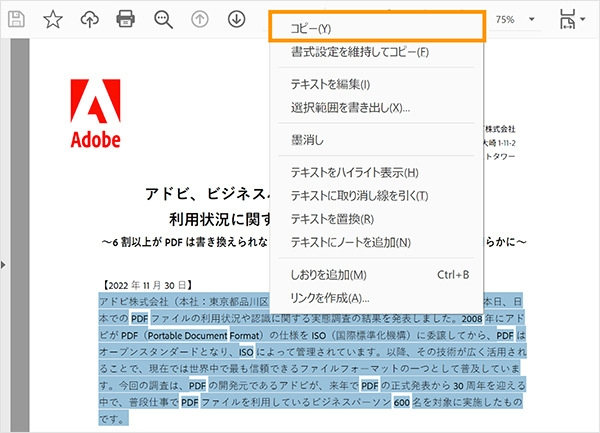600x433 pixels.
Task: Expand the left navigation pane arrow
Action: (x=3, y=264)
